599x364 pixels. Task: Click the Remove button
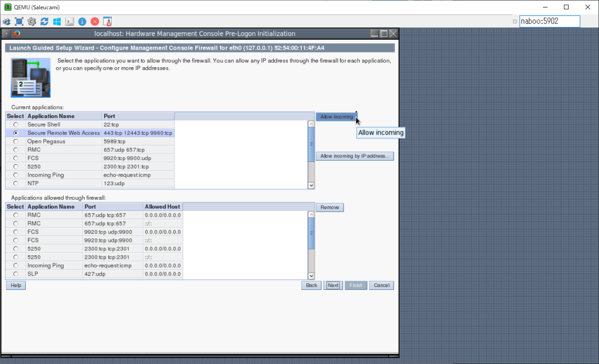(330, 207)
